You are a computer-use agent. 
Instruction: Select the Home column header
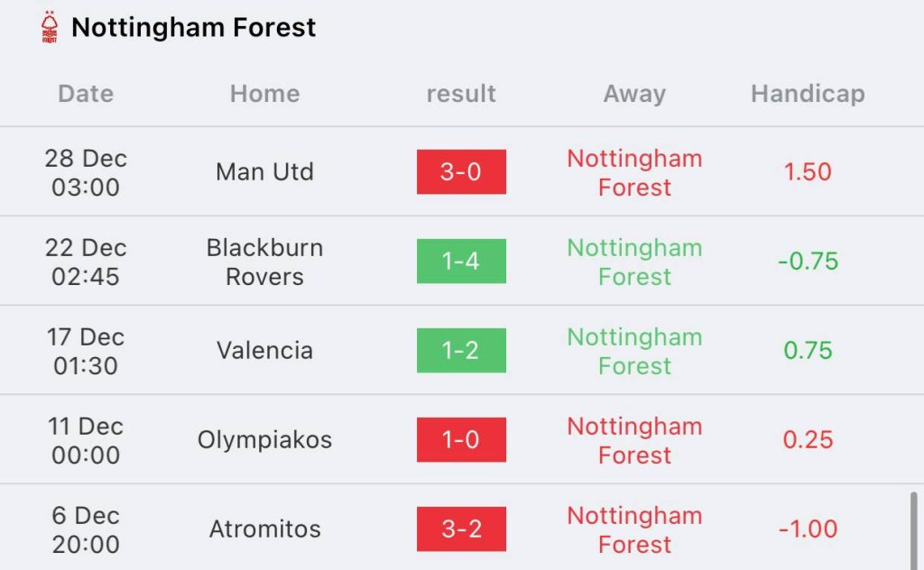[x=264, y=94]
